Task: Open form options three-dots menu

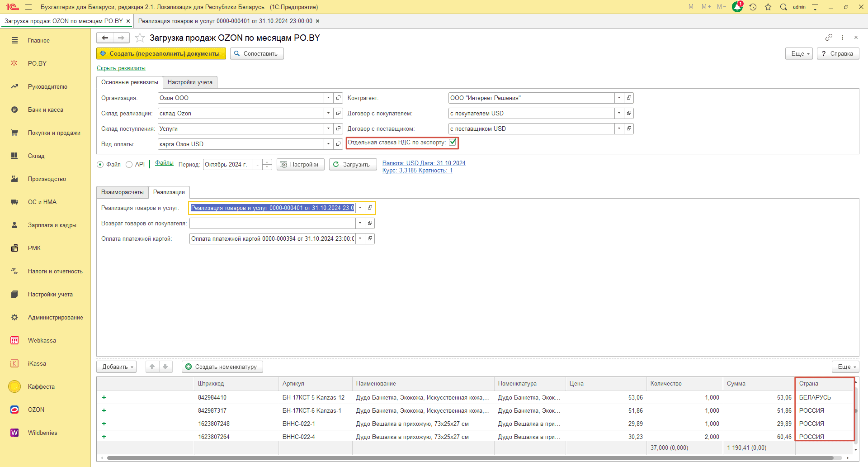Action: coord(842,38)
